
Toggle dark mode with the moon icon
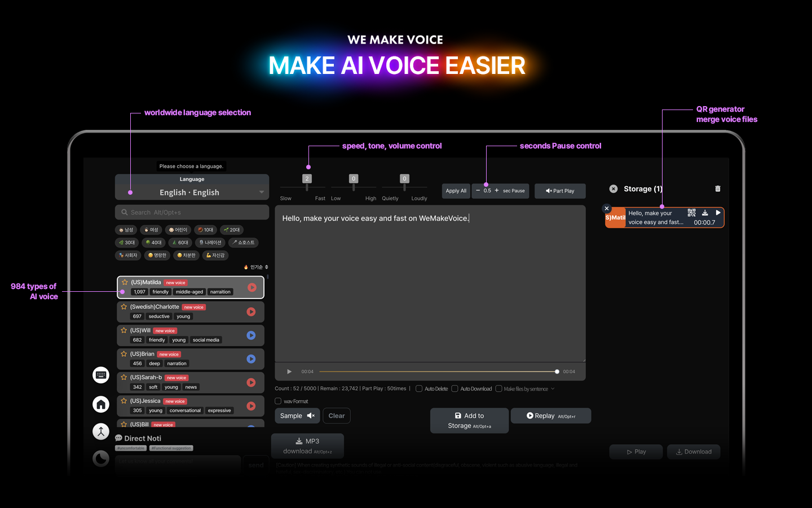pyautogui.click(x=101, y=458)
